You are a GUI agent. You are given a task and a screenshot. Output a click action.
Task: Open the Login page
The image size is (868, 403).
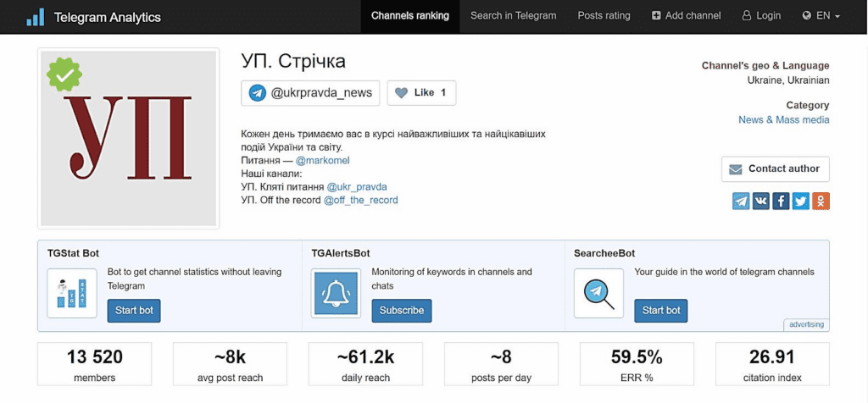coord(761,16)
